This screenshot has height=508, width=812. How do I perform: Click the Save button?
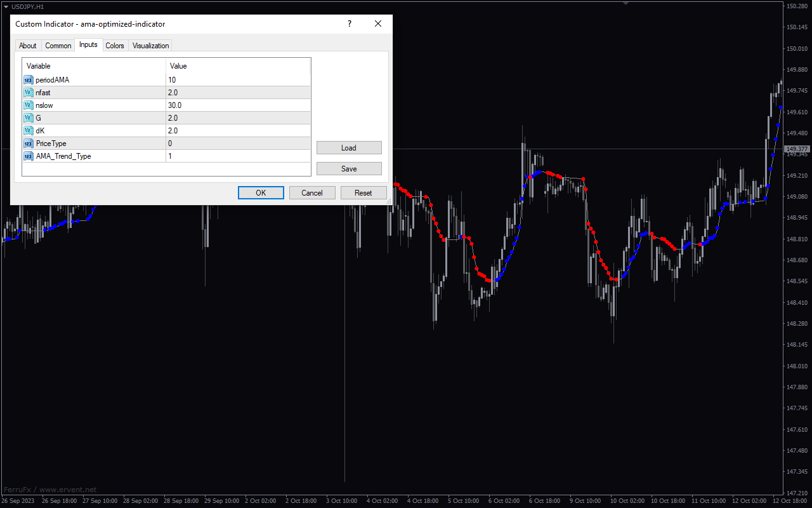(349, 169)
